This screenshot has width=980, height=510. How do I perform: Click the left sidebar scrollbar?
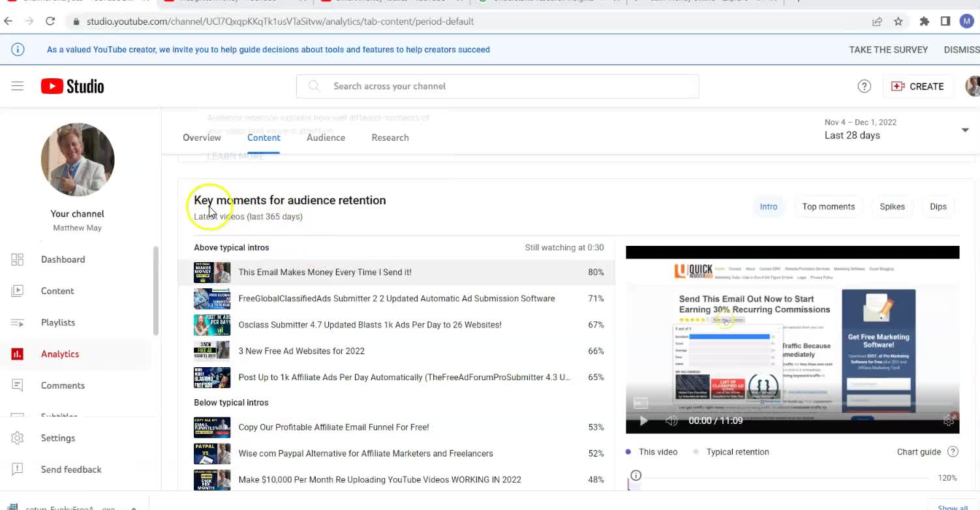(155, 291)
